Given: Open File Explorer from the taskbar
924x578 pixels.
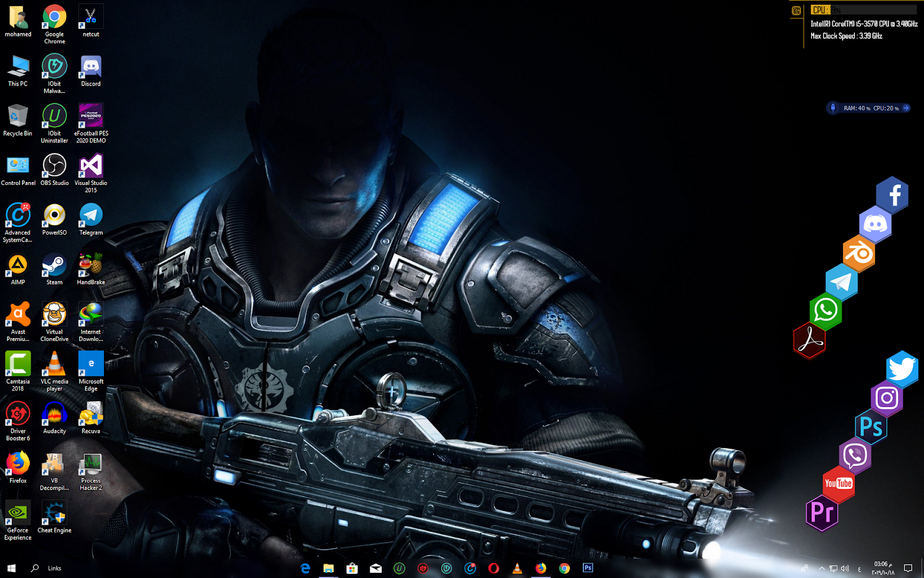Looking at the screenshot, I should (x=329, y=568).
